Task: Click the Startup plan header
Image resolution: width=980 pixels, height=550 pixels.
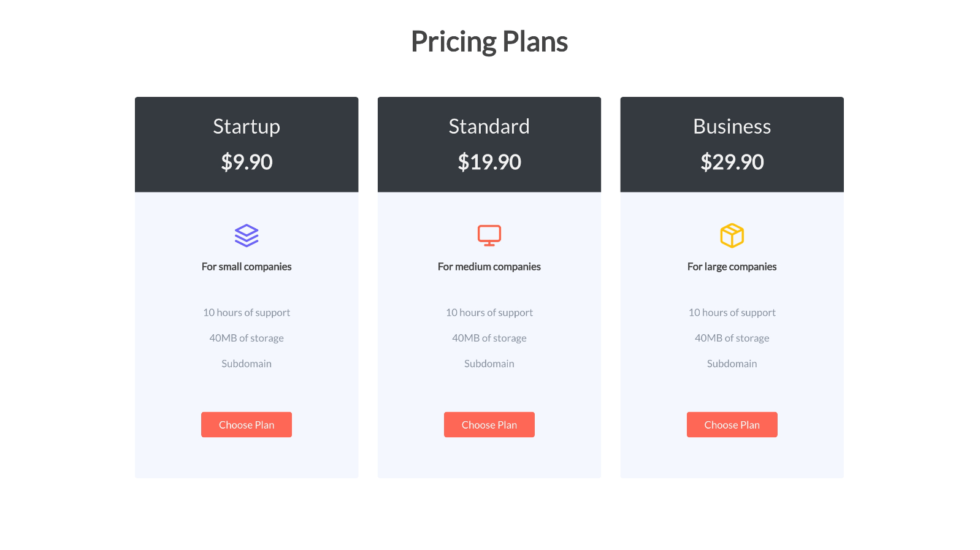Action: click(x=246, y=127)
